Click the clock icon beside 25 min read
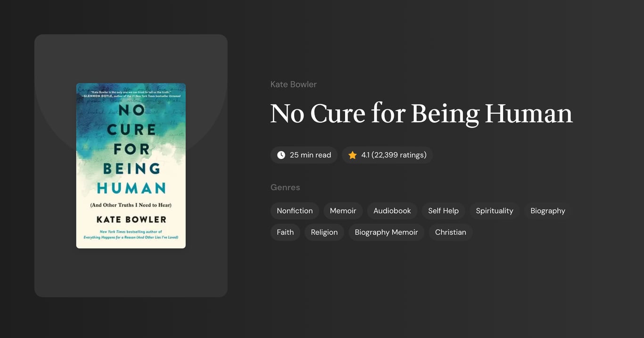This screenshot has width=644, height=338. click(x=281, y=155)
